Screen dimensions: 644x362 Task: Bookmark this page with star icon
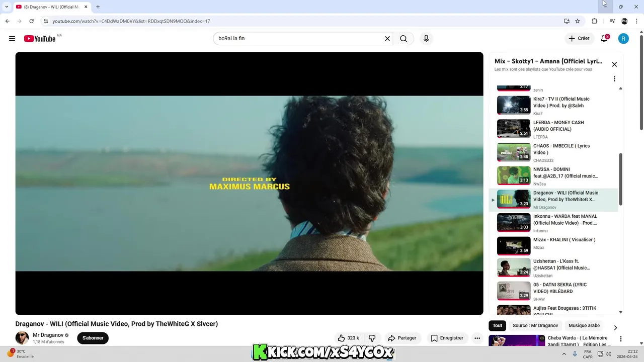pyautogui.click(x=578, y=21)
